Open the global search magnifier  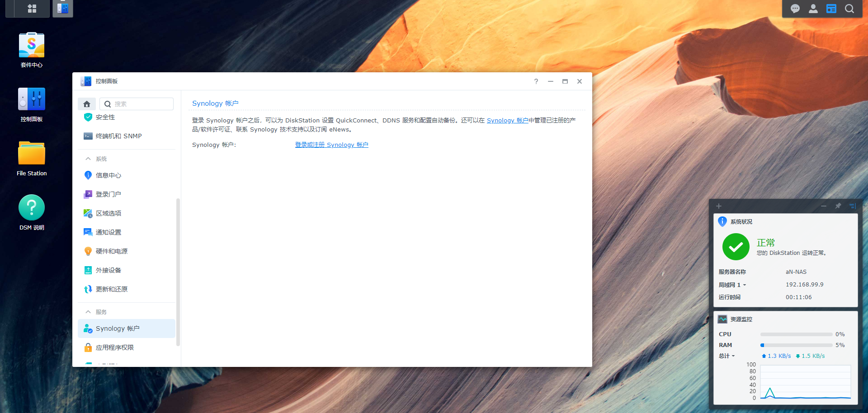(x=849, y=9)
